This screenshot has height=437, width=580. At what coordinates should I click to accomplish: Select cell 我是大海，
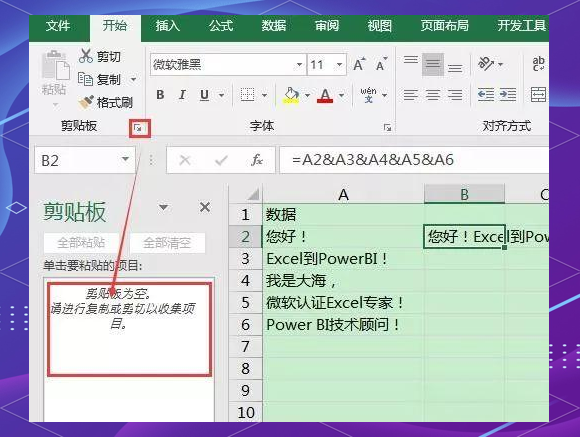(343, 281)
